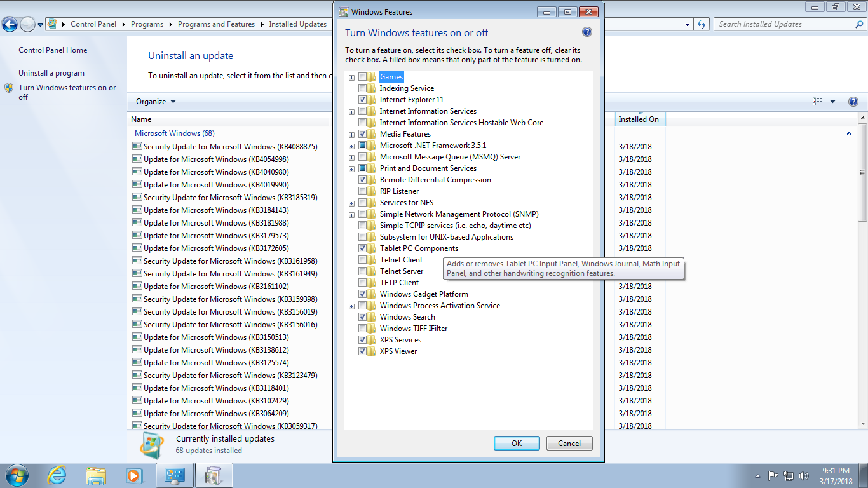Image resolution: width=868 pixels, height=488 pixels.
Task: Click Installed Updates breadcrumb segment
Action: (x=297, y=24)
